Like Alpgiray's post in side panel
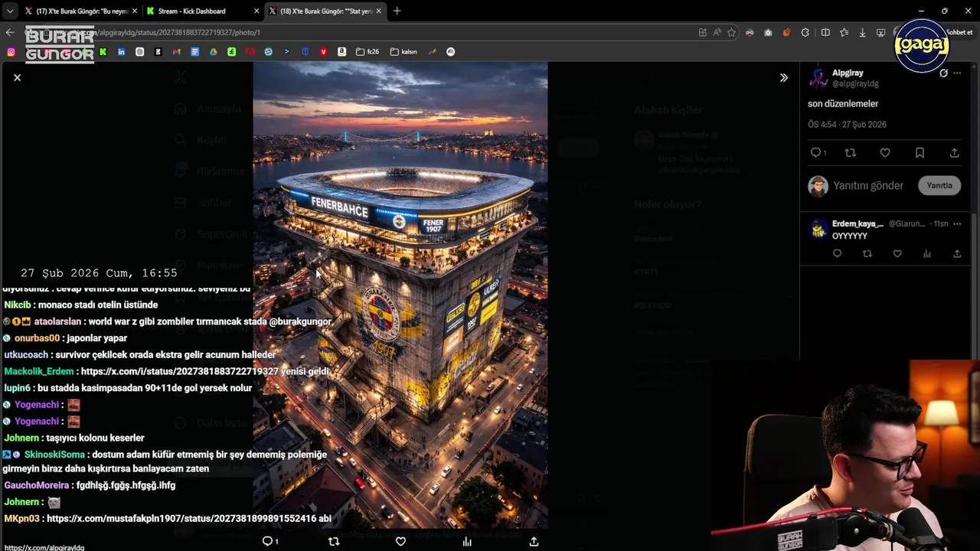 pyautogui.click(x=884, y=153)
